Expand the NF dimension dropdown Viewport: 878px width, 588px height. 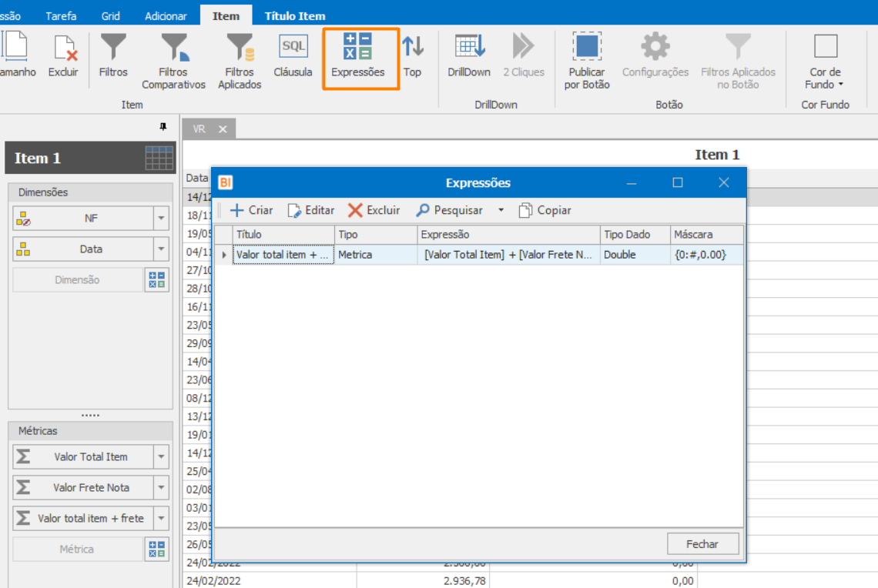[x=161, y=219]
